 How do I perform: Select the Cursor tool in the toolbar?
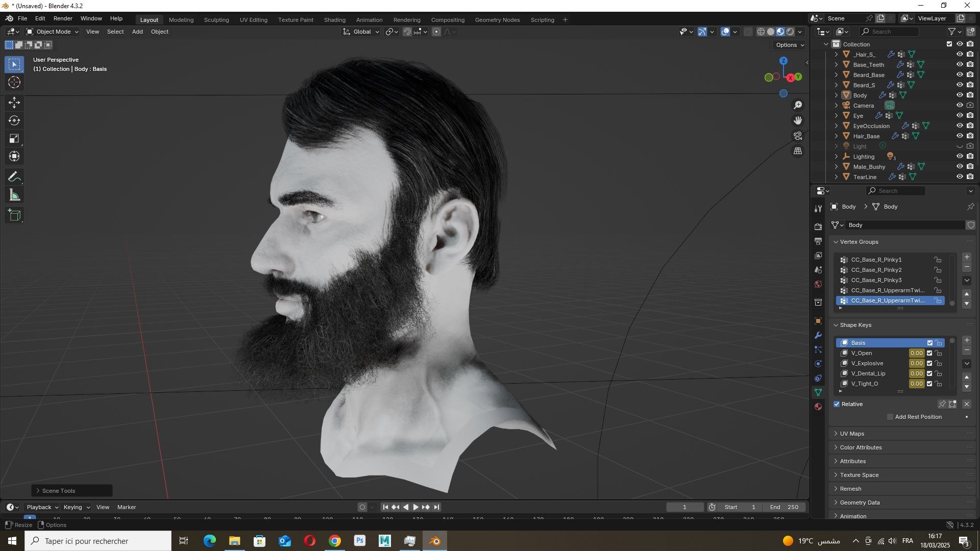[x=14, y=83]
